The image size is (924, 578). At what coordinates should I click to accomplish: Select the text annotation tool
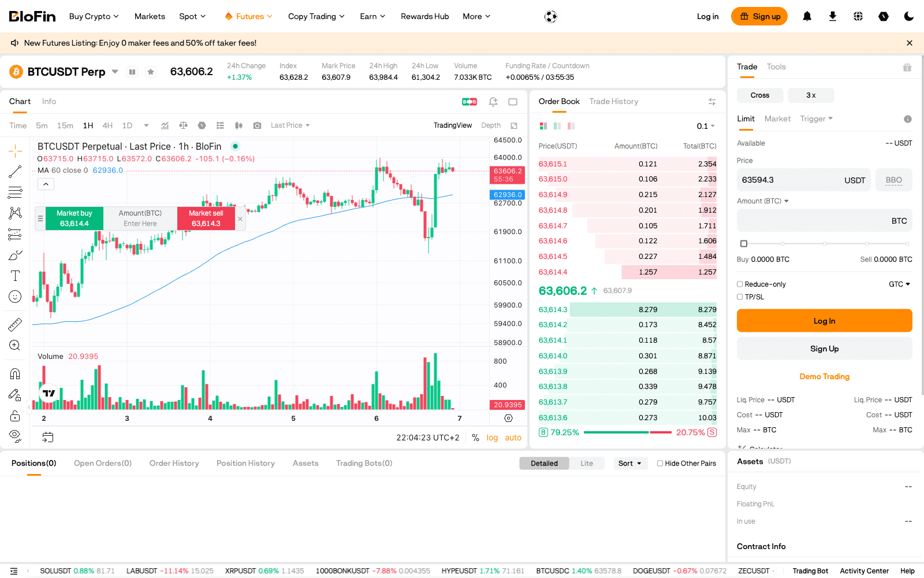tap(15, 276)
